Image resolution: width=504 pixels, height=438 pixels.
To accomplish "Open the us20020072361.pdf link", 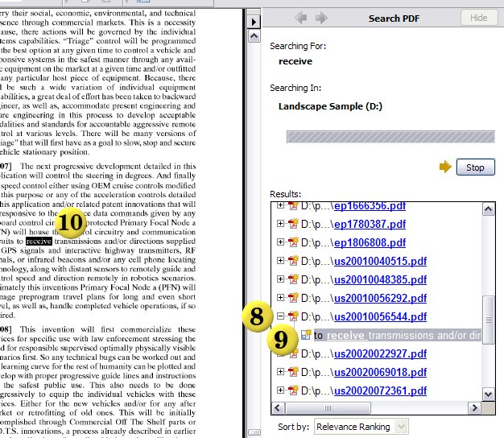I will coord(381,391).
